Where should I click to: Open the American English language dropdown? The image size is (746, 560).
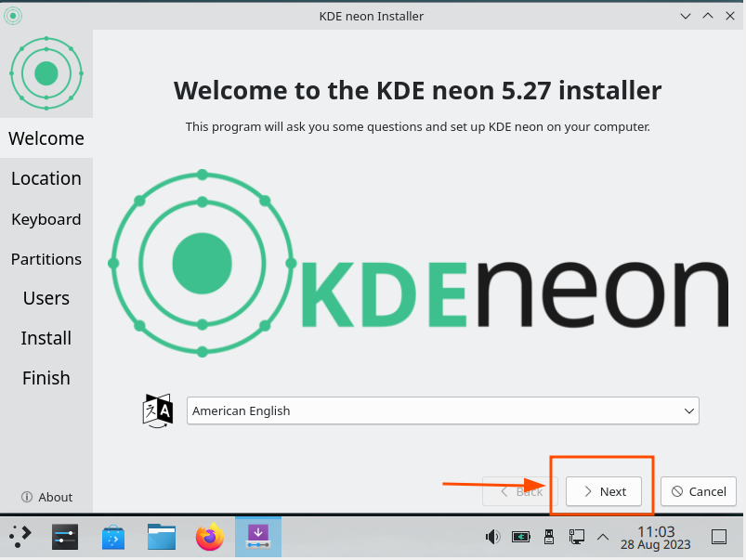(443, 410)
